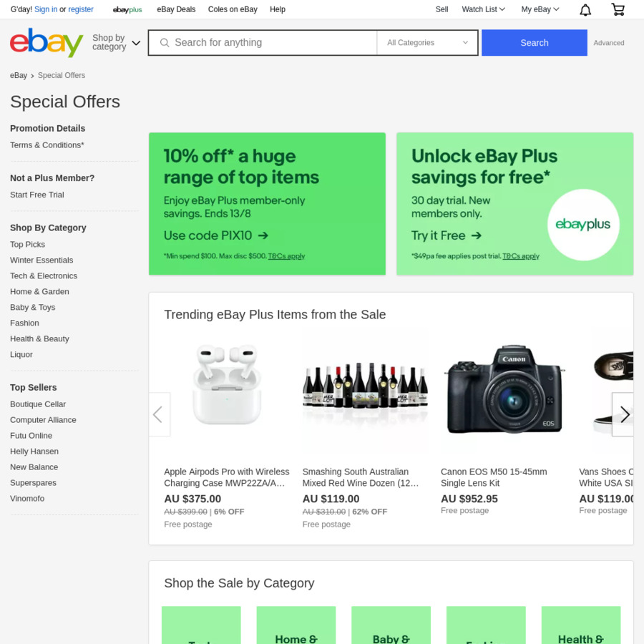Open the notifications bell icon

585,10
